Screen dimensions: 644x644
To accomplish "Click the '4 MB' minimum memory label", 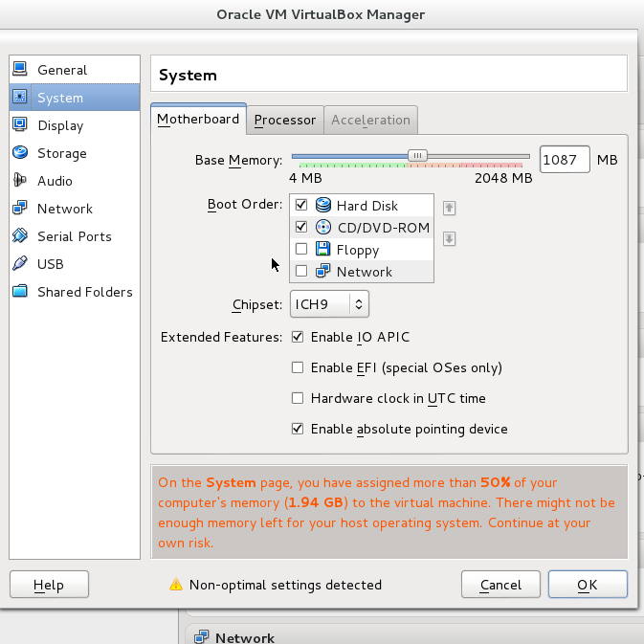I will click(305, 178).
